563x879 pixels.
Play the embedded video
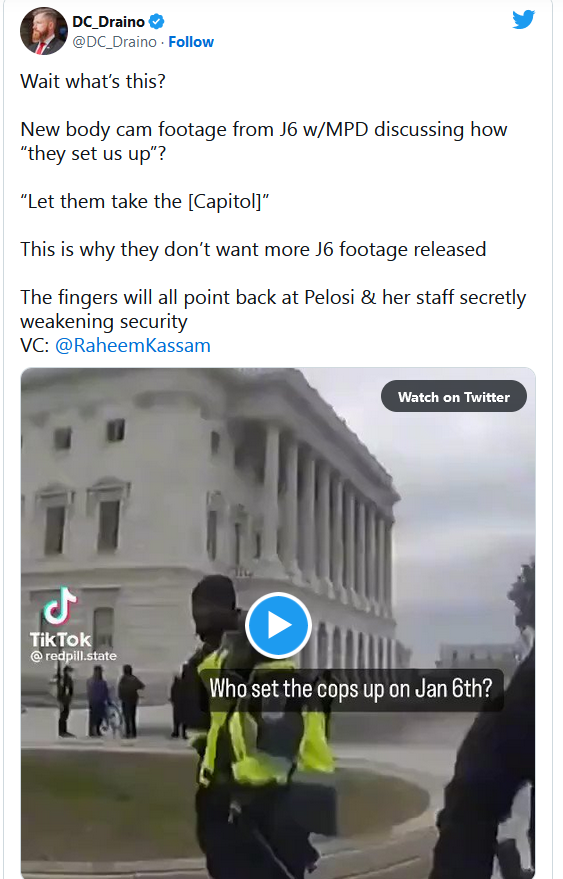pos(278,624)
